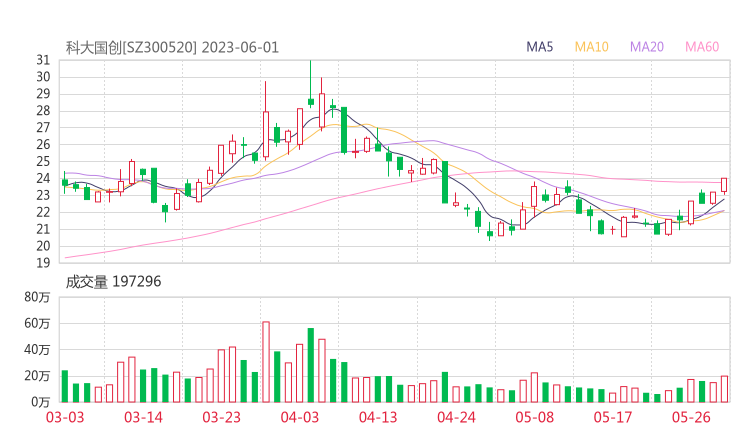Click the 05-17 date axis label
The width and height of the screenshot is (740, 440).
[613, 417]
